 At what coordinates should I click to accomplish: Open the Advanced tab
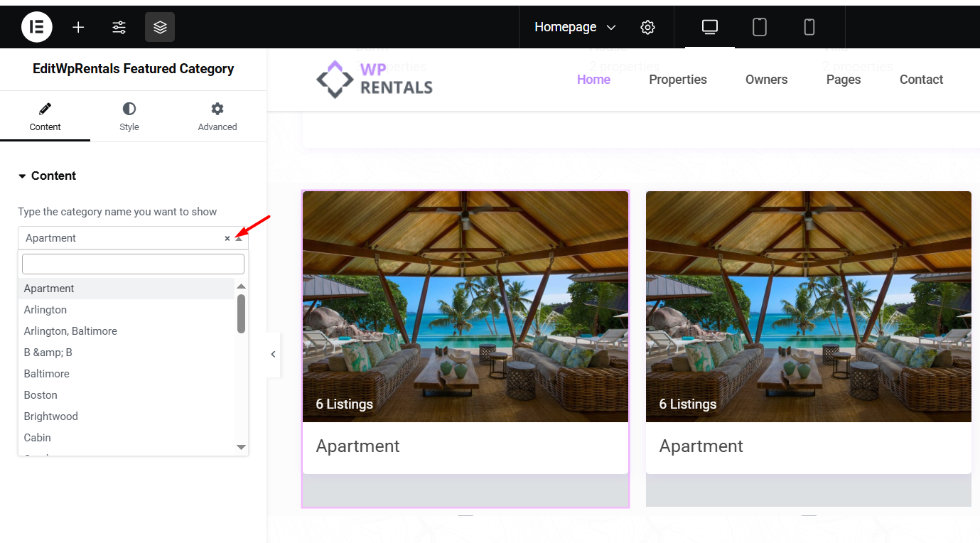pos(217,117)
